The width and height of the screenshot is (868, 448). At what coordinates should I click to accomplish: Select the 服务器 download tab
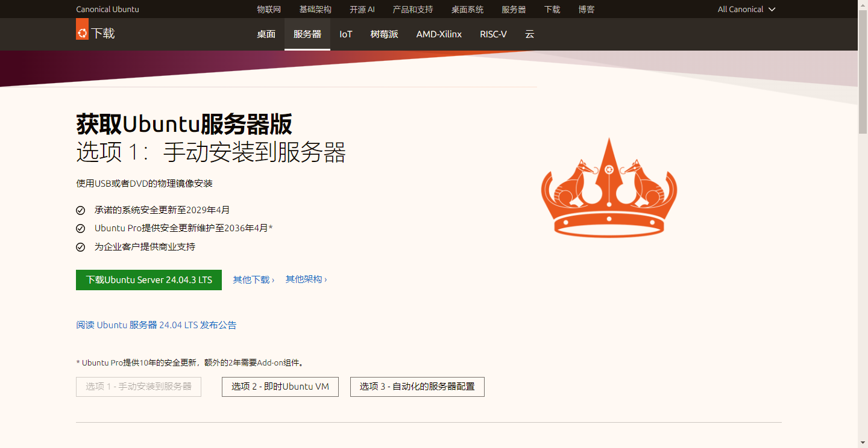(307, 34)
